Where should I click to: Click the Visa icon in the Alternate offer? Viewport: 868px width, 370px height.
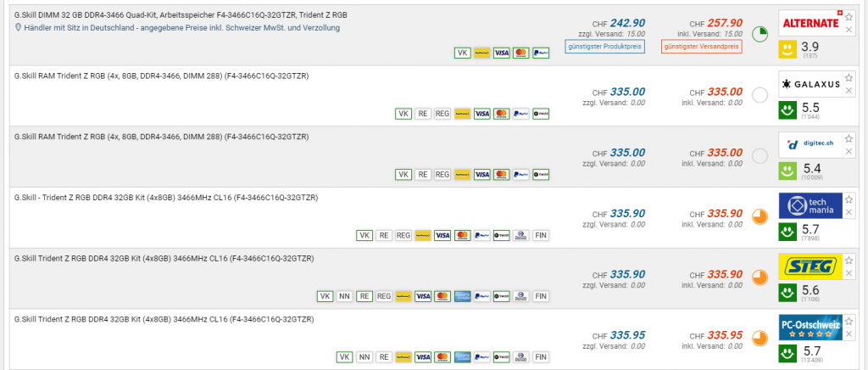click(x=501, y=53)
